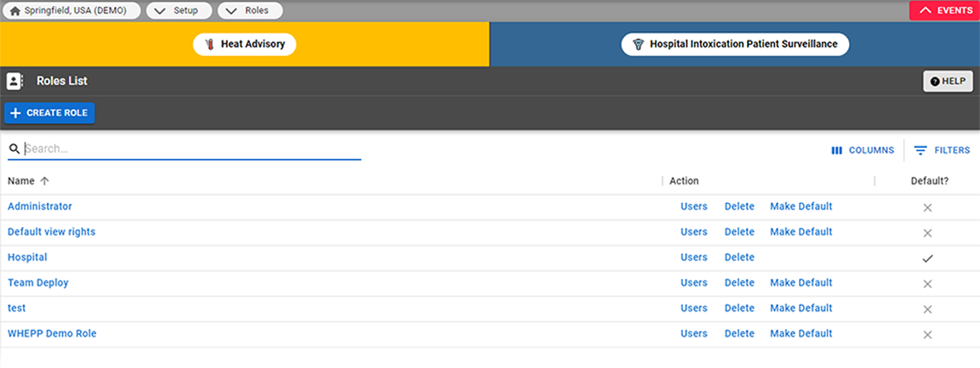Make Default view rights the default
Screen dimensions: 980x368
click(x=801, y=232)
